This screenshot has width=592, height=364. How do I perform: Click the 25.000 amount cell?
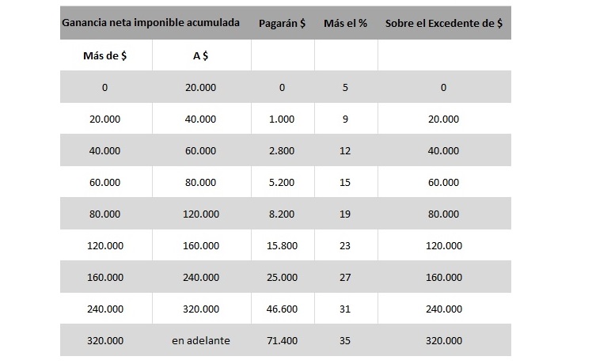click(x=283, y=277)
